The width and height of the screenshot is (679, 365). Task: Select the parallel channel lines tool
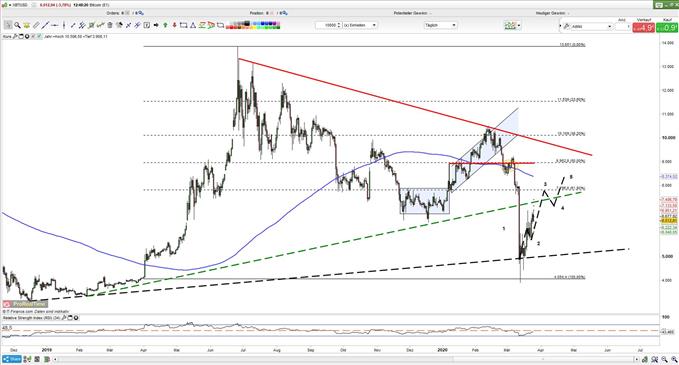[x=82, y=25]
